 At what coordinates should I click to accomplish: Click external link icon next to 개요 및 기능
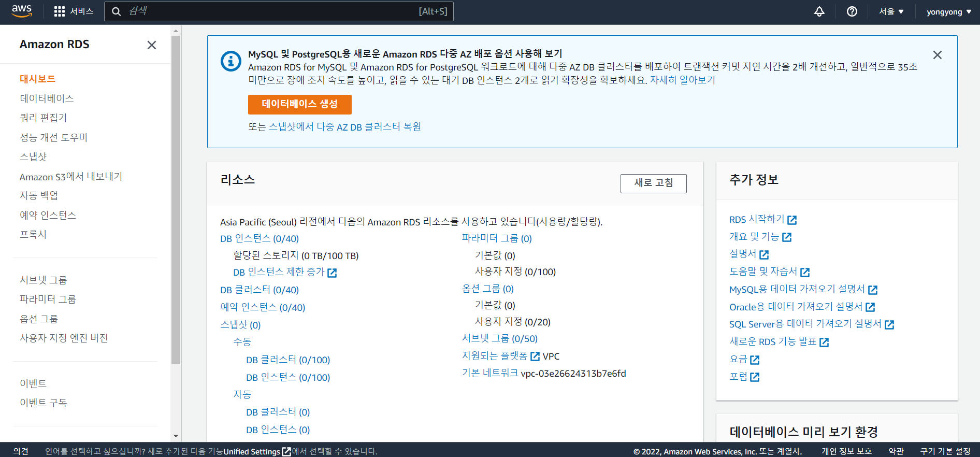787,237
